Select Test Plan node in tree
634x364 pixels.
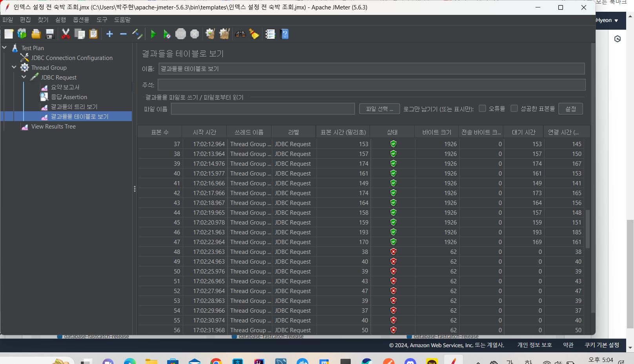[x=33, y=48]
